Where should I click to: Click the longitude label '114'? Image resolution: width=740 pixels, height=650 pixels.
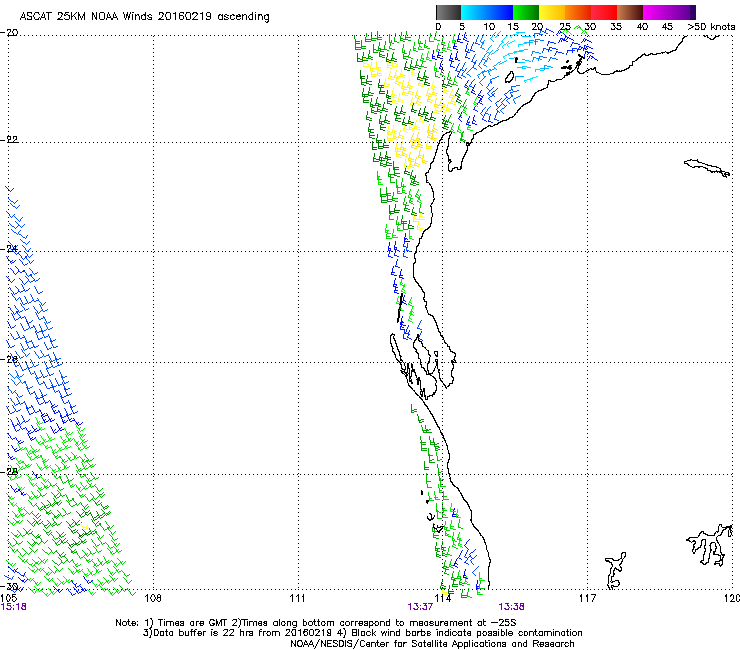click(x=442, y=598)
